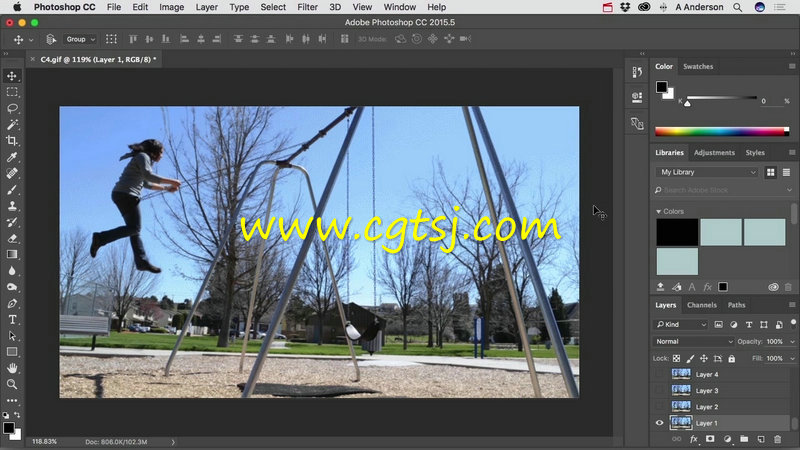
Task: Add a layer mask icon in Layers panel
Action: pyautogui.click(x=710, y=439)
